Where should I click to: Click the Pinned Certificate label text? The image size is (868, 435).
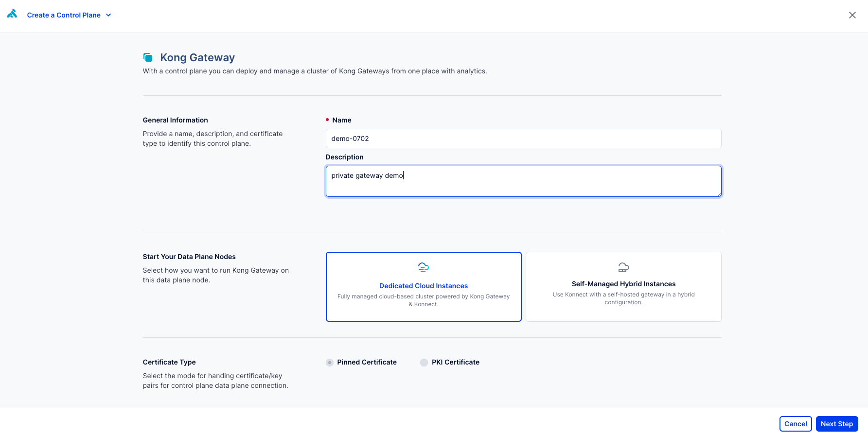[367, 362]
